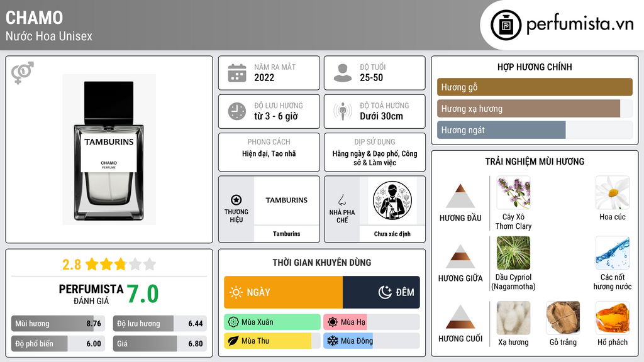Select the Ngày daytime segment
This screenshot has height=362, width=644.
coord(284,292)
